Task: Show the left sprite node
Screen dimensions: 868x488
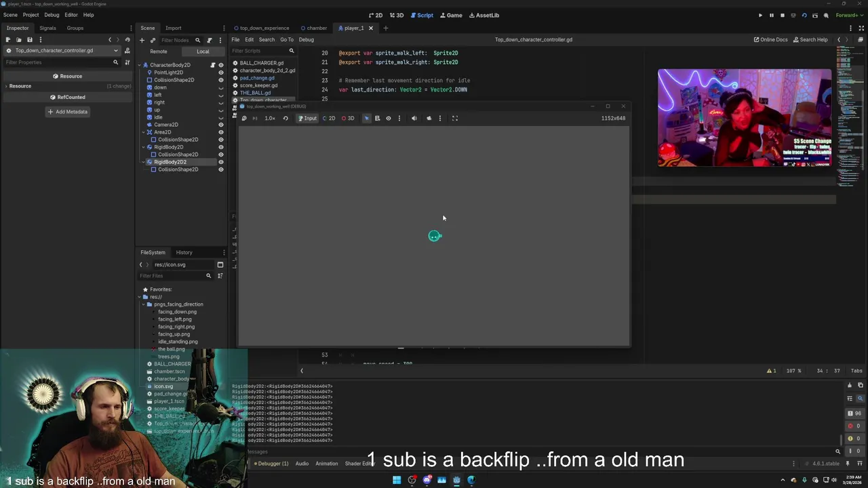Action: tap(220, 95)
